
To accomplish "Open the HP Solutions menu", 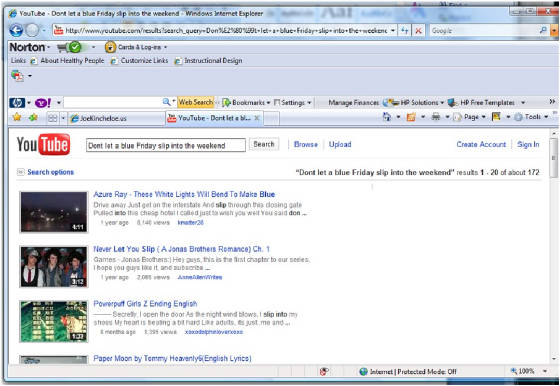I will tap(414, 102).
